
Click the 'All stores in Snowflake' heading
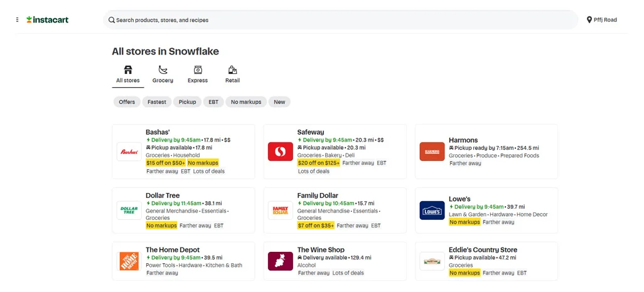click(166, 51)
